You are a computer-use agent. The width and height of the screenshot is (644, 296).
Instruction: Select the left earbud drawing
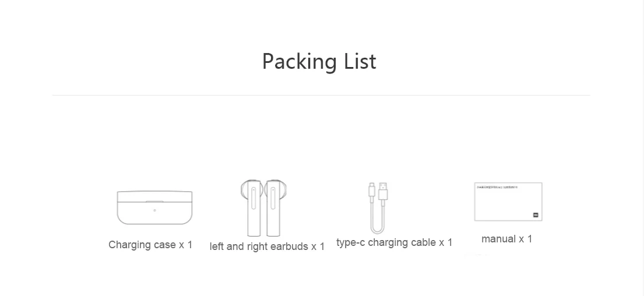(252, 208)
